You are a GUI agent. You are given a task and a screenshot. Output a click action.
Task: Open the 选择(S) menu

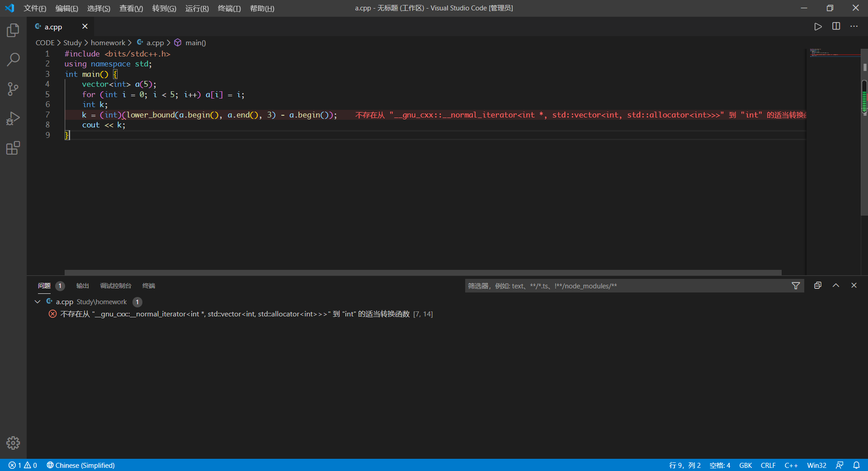pos(99,8)
